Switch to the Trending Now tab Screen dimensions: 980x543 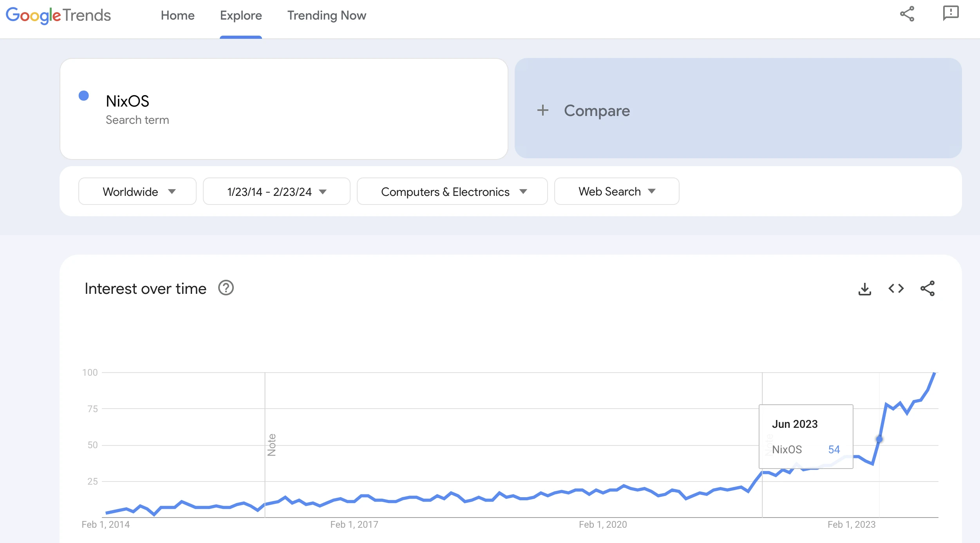click(x=327, y=16)
